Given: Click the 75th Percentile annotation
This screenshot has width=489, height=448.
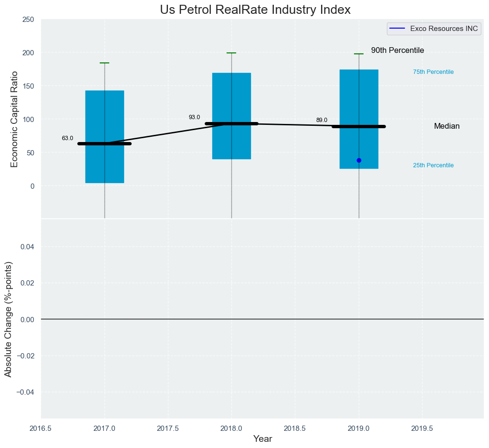Looking at the screenshot, I should tap(433, 72).
